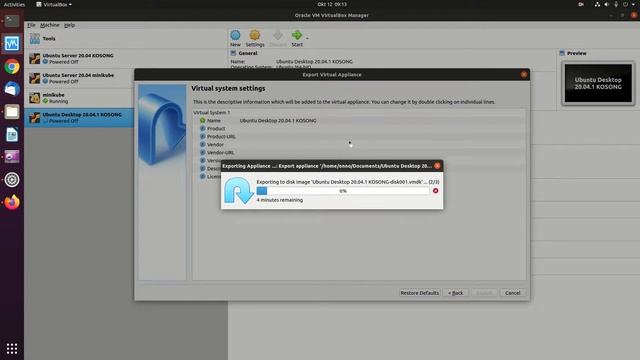Click the Ubuntu Desktop preview thumbnail
Screen dimensions: 640x360
598,83
